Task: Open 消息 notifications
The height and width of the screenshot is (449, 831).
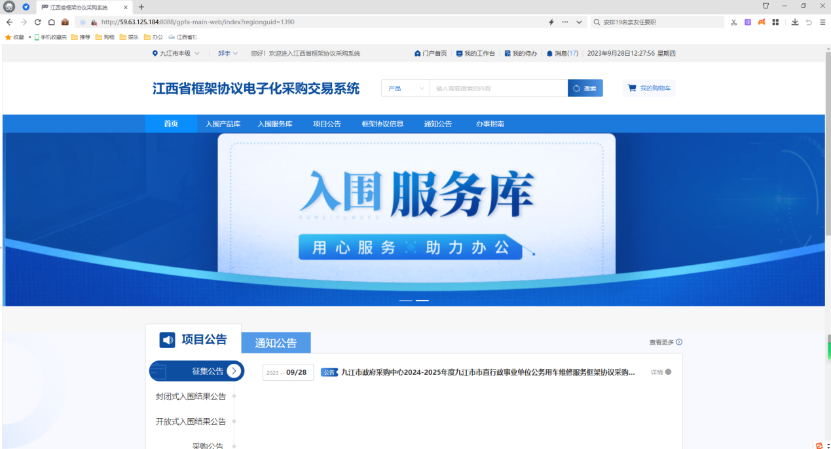Action: pos(562,53)
